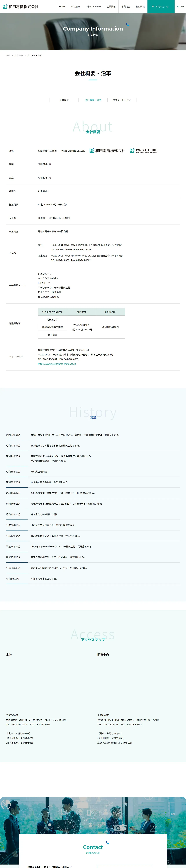Open the 取扱いメーカー menu

(x=93, y=6)
